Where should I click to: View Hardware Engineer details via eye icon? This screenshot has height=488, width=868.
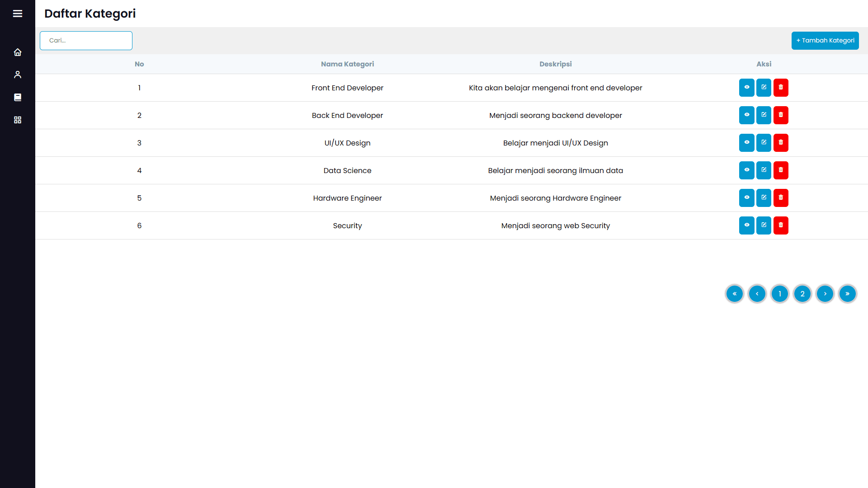746,198
